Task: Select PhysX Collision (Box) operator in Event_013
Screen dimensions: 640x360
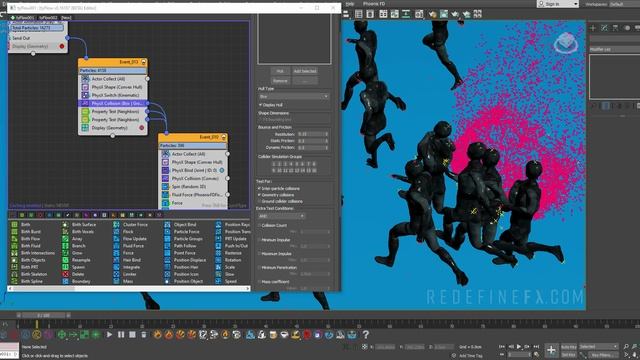Action: click(112, 103)
